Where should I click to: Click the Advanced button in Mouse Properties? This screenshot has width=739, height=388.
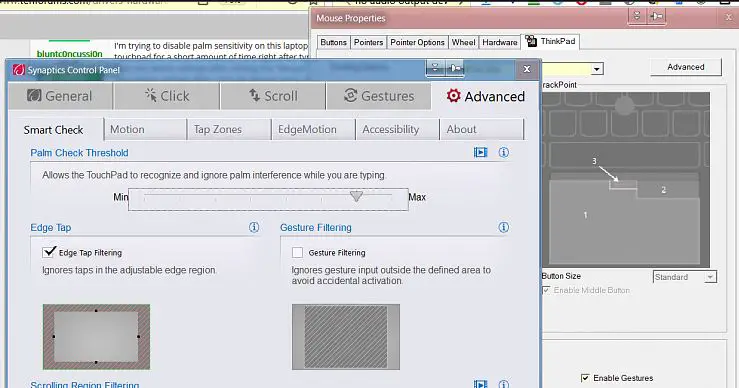click(686, 67)
